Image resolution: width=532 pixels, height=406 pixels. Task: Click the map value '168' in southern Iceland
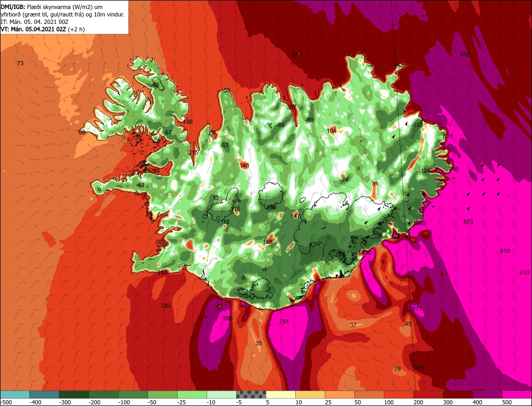pyautogui.click(x=268, y=242)
